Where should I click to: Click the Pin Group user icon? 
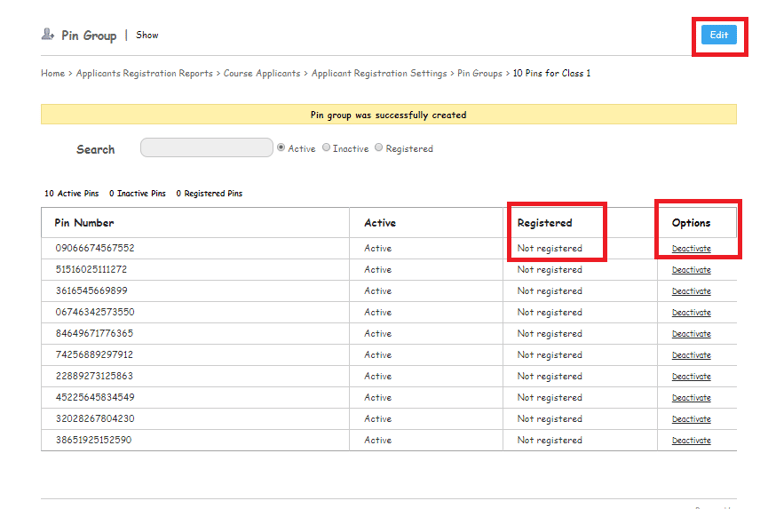pos(47,34)
